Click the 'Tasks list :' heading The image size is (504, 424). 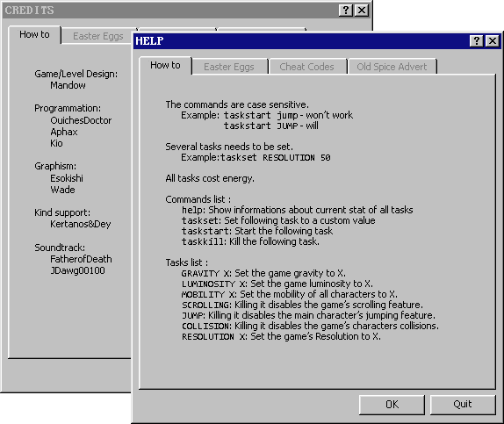pyautogui.click(x=187, y=262)
